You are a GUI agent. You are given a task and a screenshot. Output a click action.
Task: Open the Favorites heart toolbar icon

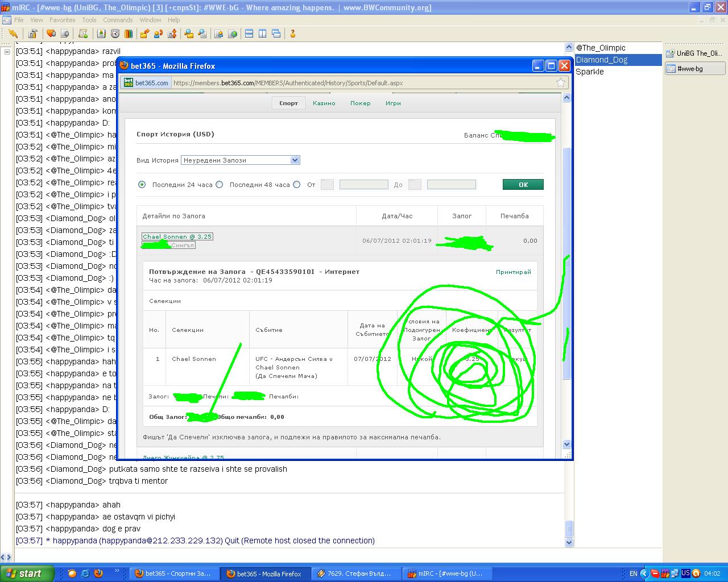51,34
